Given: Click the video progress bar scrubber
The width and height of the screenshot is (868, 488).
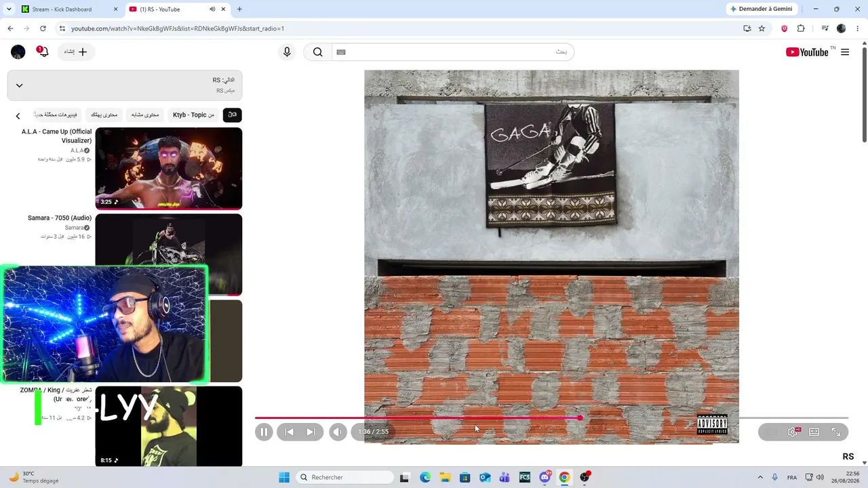Looking at the screenshot, I should coord(580,418).
